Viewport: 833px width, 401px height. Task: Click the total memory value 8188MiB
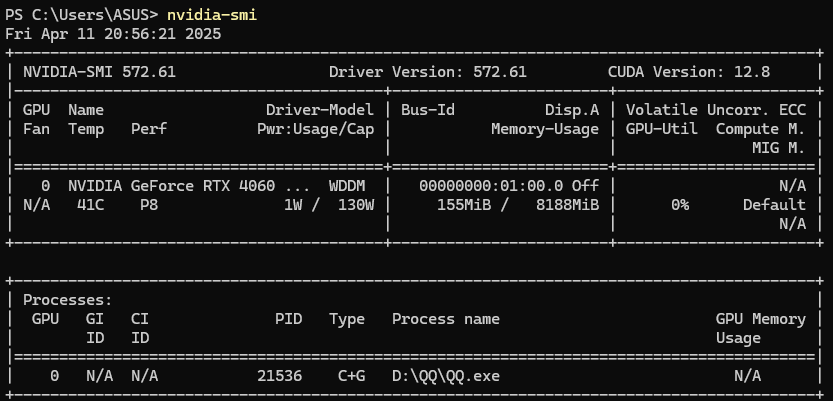[x=567, y=205]
